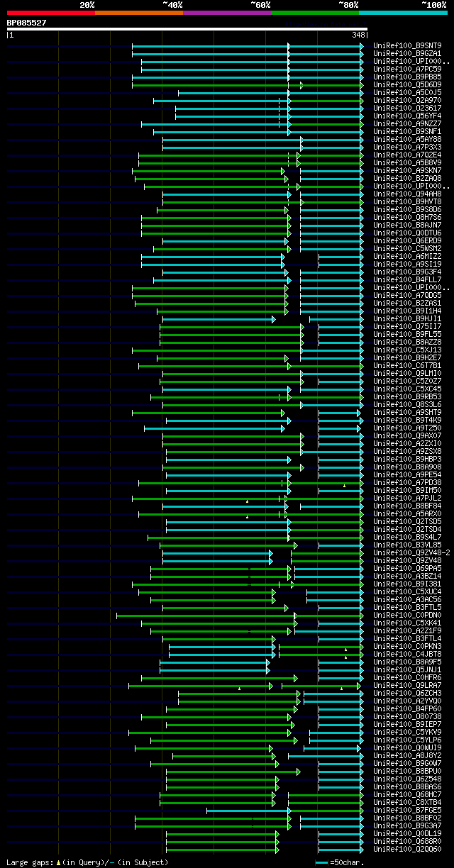Select the UniRef100_Q6ERD9 label

tap(407, 240)
